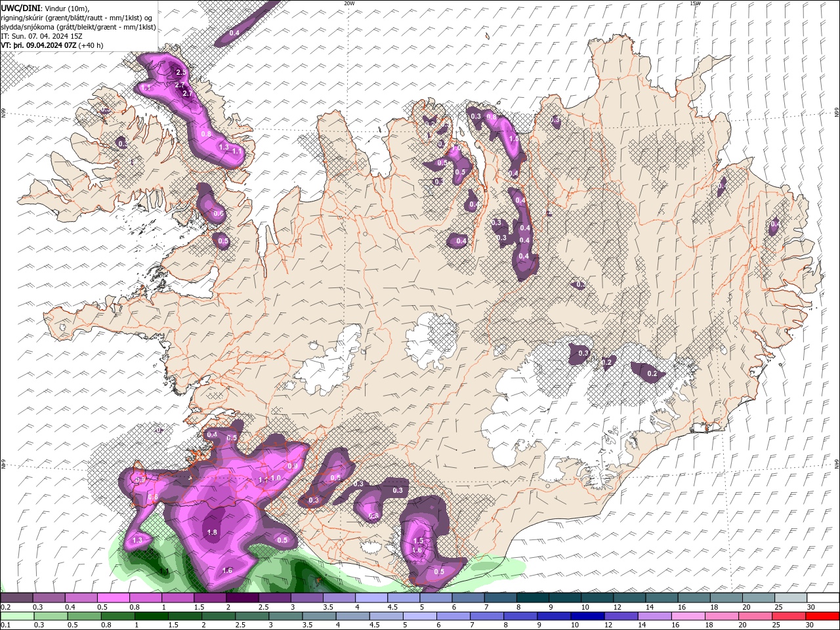840x630 pixels.
Task: Click the 2.5 value in the Westfjords snow band
Action: click(x=181, y=72)
